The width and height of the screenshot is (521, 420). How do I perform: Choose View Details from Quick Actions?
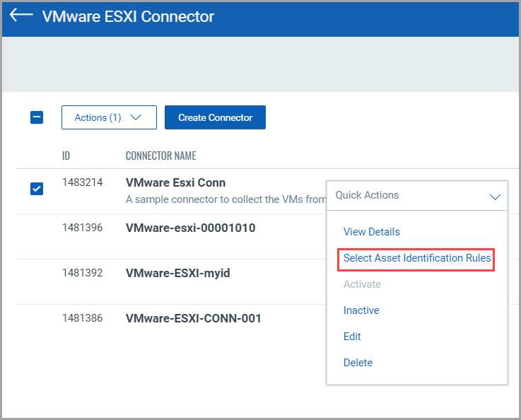[x=371, y=232]
